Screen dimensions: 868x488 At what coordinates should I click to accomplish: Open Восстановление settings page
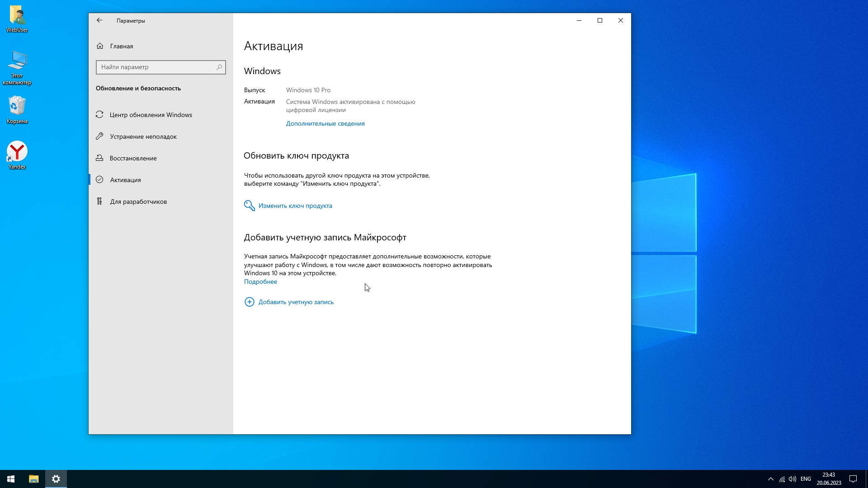coord(133,158)
